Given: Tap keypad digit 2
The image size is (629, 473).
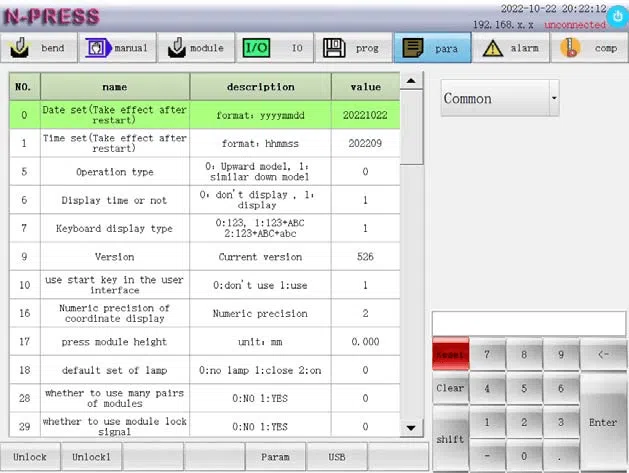Looking at the screenshot, I should [524, 422].
